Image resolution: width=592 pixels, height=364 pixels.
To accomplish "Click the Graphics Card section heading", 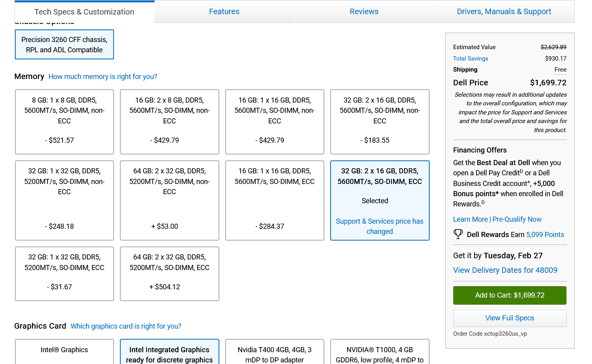I will click(x=40, y=326).
